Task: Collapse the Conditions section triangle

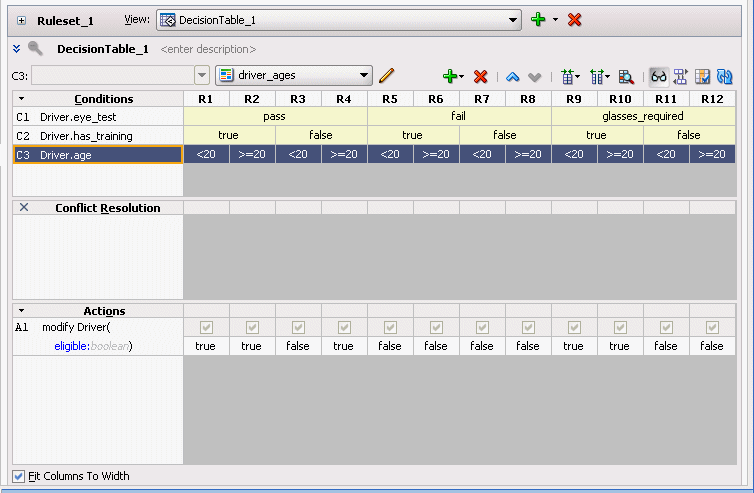Action: coord(21,99)
